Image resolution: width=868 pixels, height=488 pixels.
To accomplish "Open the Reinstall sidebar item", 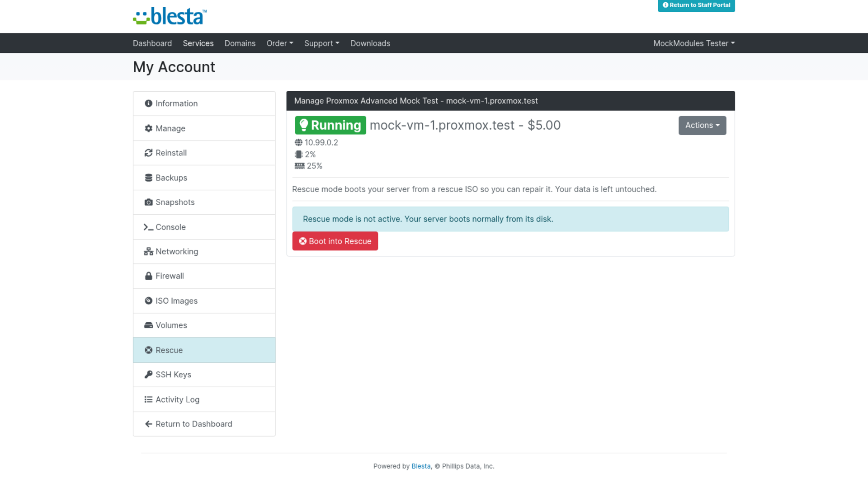I will click(204, 153).
